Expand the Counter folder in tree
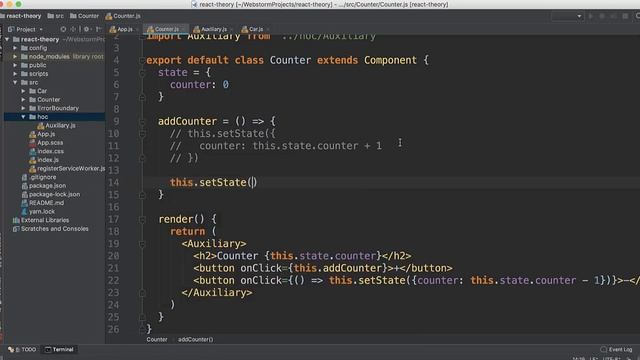The height and width of the screenshot is (360, 640). tap(23, 99)
